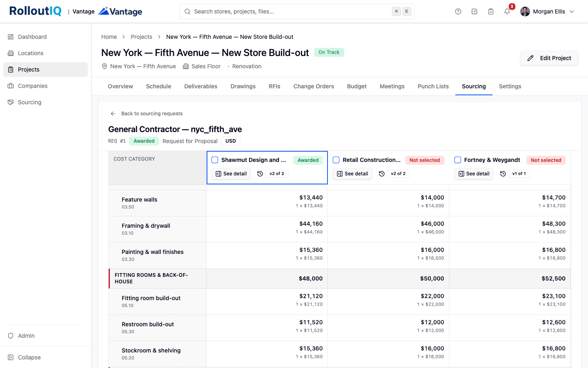Click the pencil icon on Edit Project
The image size is (588, 368).
click(x=530, y=58)
